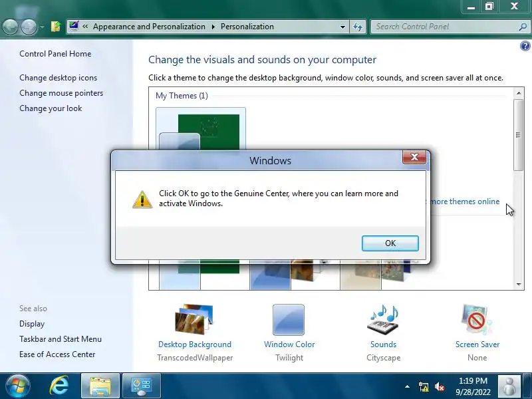The image size is (532, 399).
Task: Open the Screen Saver icon
Action: pyautogui.click(x=477, y=319)
